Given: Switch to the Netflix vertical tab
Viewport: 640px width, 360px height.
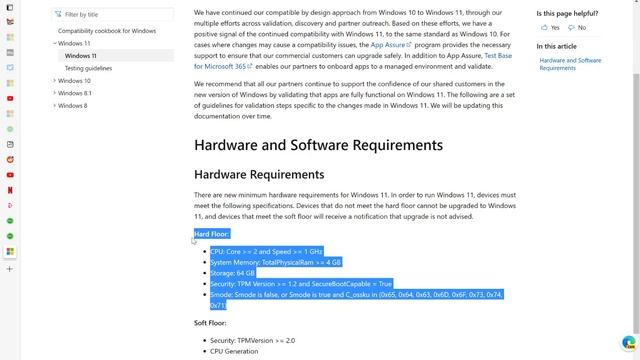Looking at the screenshot, I should click(10, 190).
